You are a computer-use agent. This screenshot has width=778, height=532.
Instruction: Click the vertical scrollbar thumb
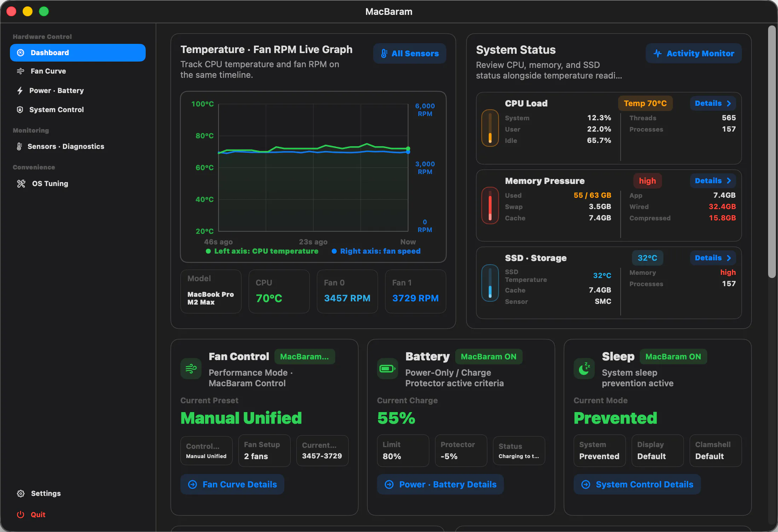point(772,152)
